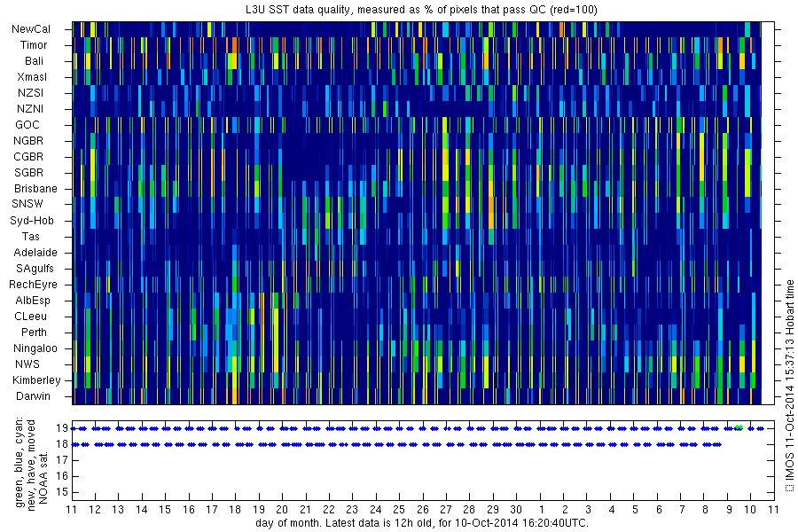Click the Ningaloo region label
Viewport: 798px width, 532px height.
[35, 348]
